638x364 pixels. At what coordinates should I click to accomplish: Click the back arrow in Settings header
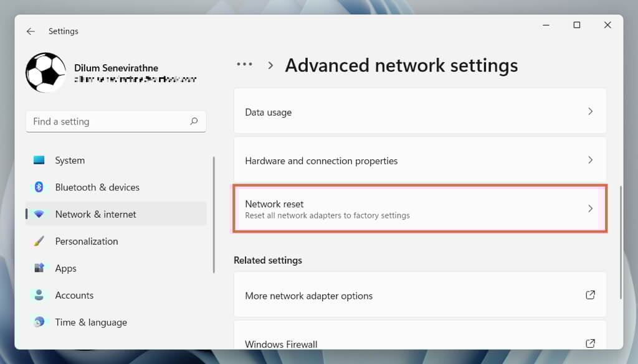[x=31, y=31]
